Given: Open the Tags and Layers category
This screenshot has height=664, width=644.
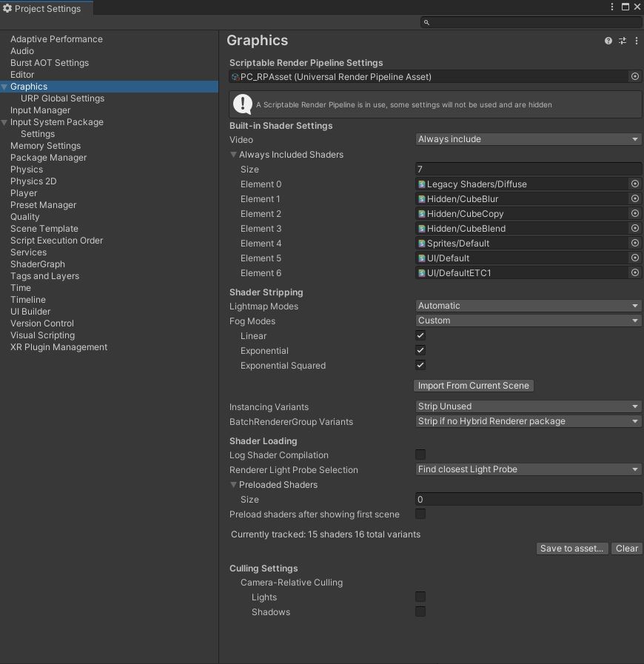Looking at the screenshot, I should coord(44,276).
